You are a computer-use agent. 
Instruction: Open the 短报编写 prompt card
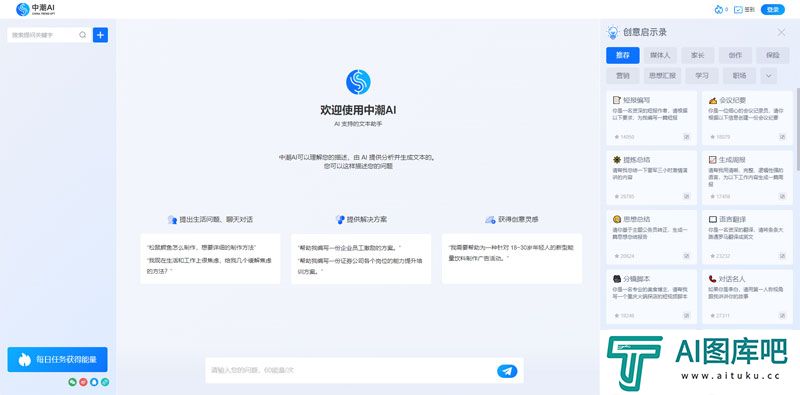652,118
